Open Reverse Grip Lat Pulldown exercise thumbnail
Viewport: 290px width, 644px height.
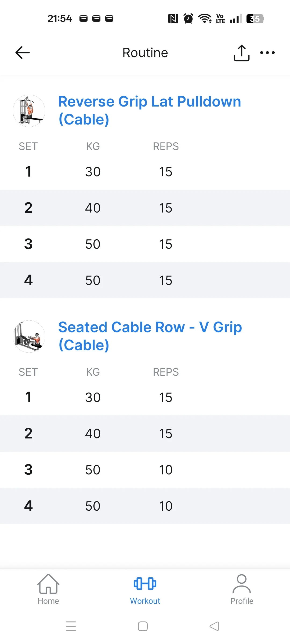[x=29, y=111]
